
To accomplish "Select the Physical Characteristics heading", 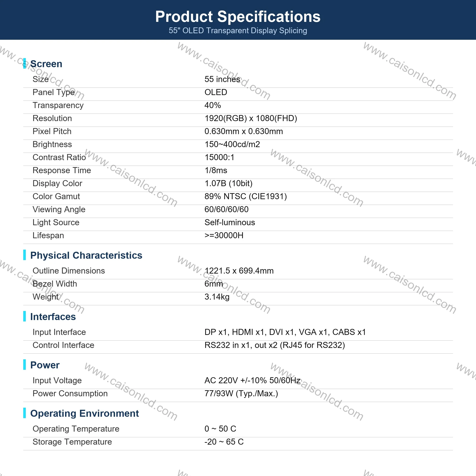I will coord(86,255).
